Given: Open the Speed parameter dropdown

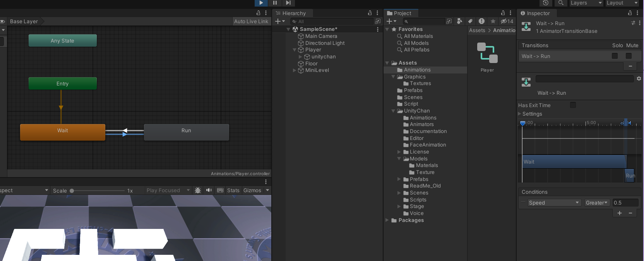Looking at the screenshot, I should pos(555,203).
